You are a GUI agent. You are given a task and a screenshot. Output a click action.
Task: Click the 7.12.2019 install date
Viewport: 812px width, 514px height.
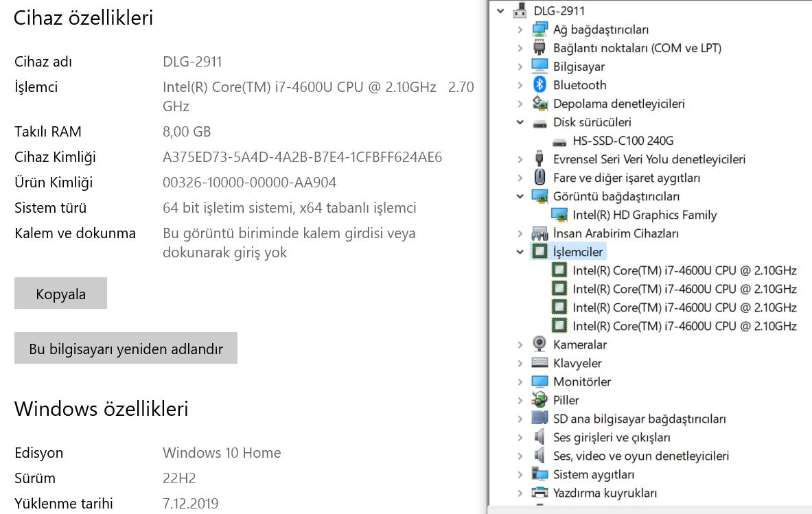tap(191, 503)
